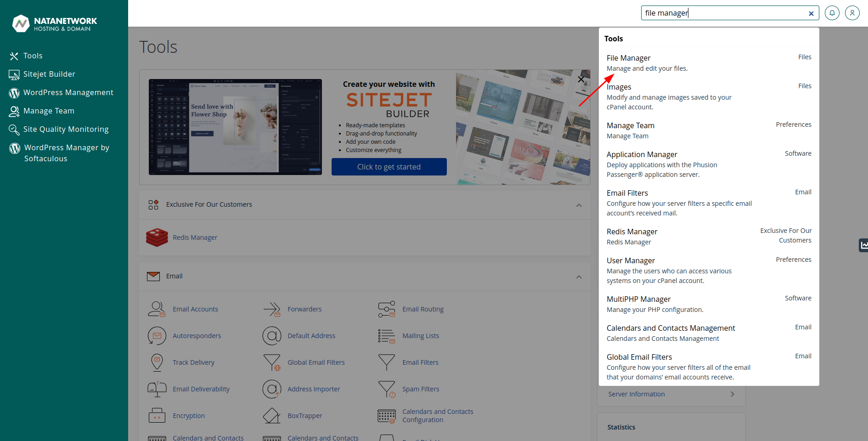This screenshot has height=441, width=868.
Task: Click the Mailing Lists icon
Action: tap(387, 336)
